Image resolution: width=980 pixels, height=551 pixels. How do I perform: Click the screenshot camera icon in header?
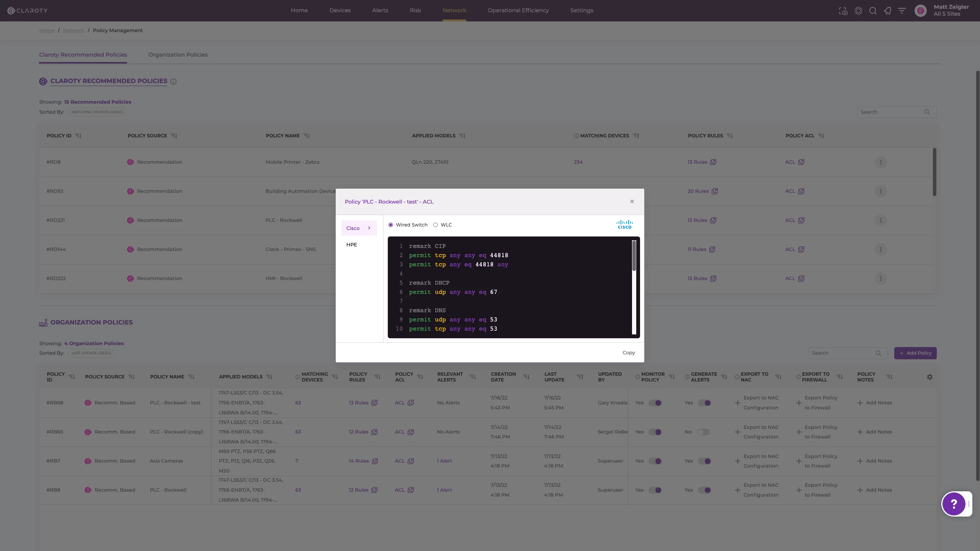tap(843, 11)
